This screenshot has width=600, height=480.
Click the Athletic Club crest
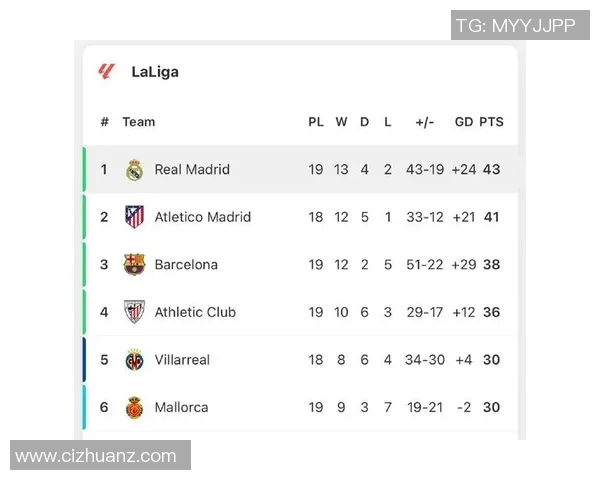[x=134, y=312]
